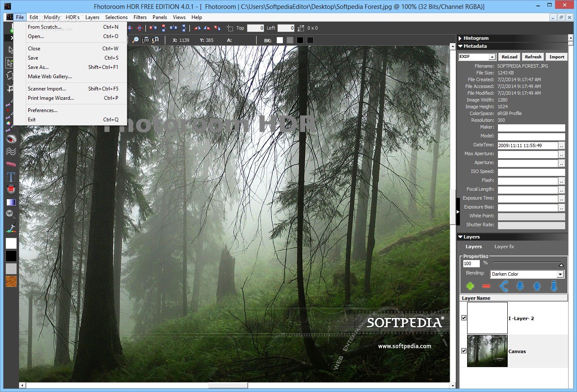Choose the white BK background swatch

click(279, 40)
